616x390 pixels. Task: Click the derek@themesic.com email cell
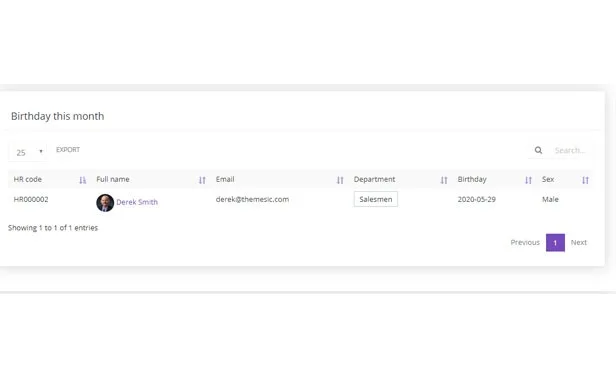tap(252, 199)
